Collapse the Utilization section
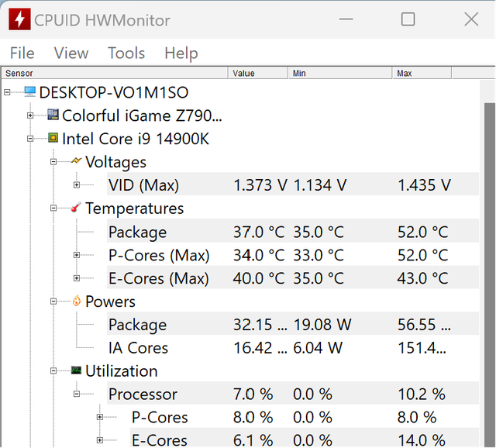Viewport: 496px width, 448px height. 53,370
